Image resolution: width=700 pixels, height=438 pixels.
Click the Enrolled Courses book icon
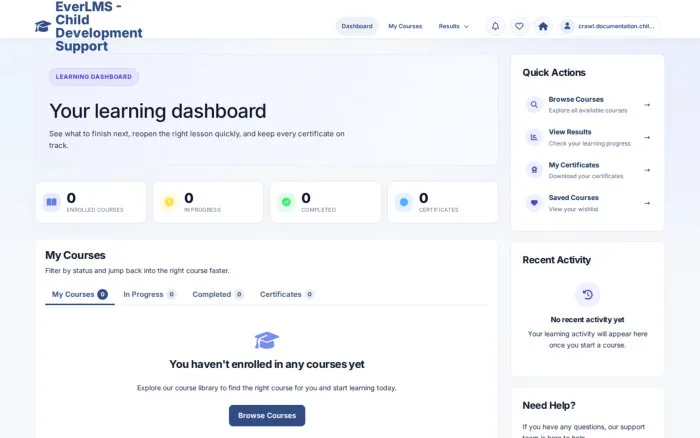(x=51, y=202)
